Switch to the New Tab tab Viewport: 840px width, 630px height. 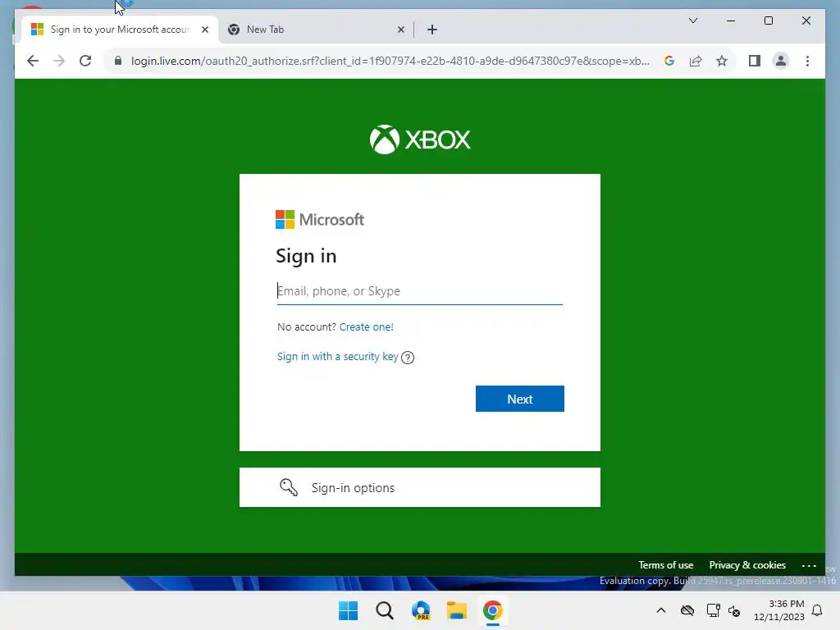pyautogui.click(x=316, y=30)
